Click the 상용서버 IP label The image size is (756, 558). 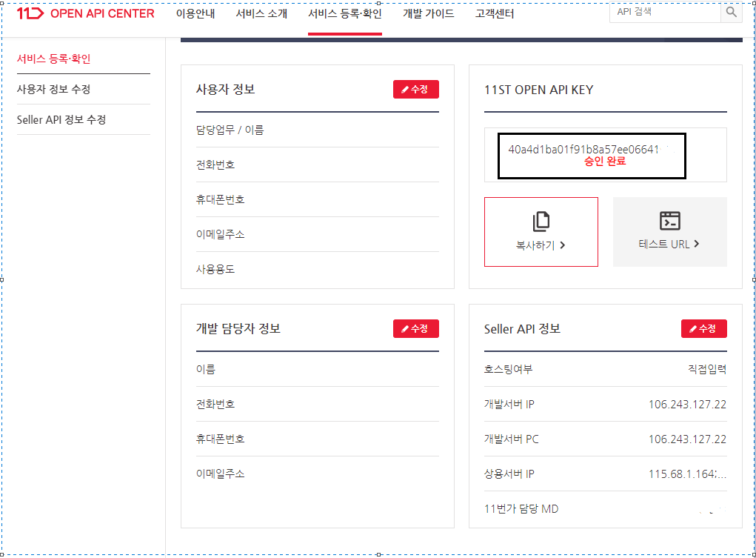(509, 474)
